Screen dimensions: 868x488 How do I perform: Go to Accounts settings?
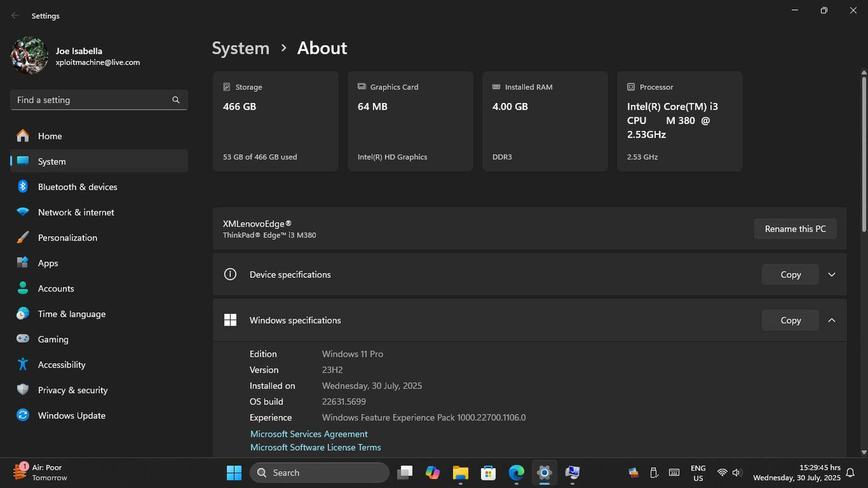(99, 288)
